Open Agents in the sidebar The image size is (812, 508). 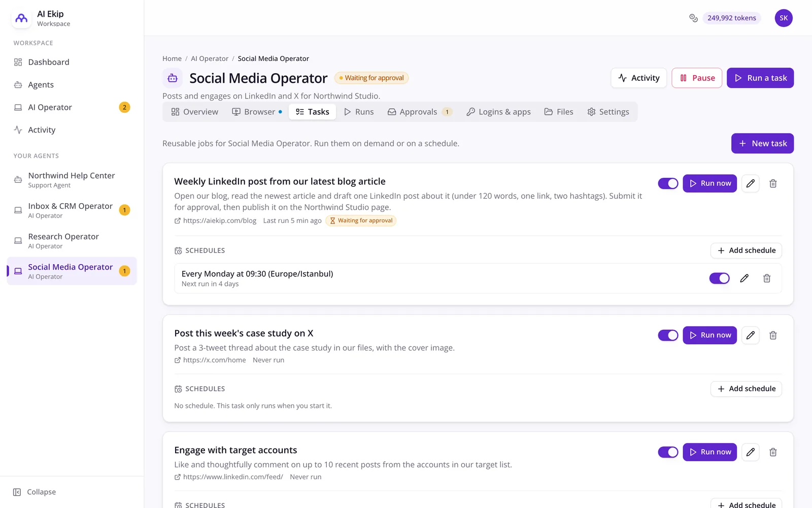click(x=72, y=85)
